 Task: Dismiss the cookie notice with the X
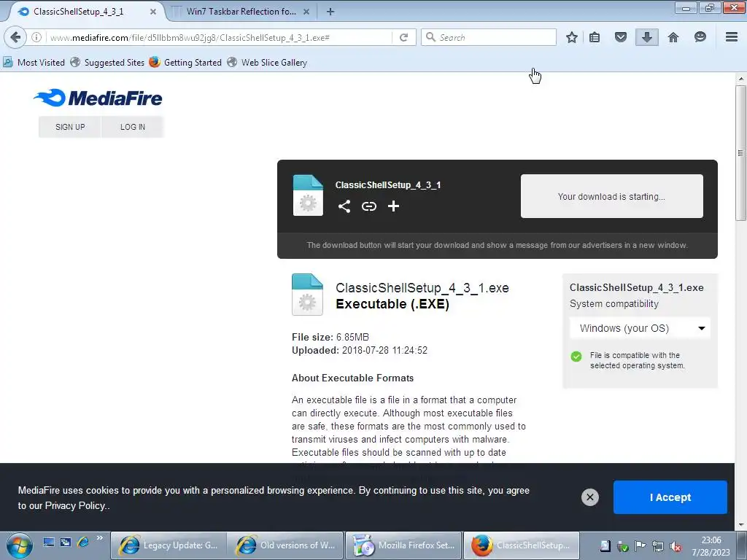(x=589, y=497)
